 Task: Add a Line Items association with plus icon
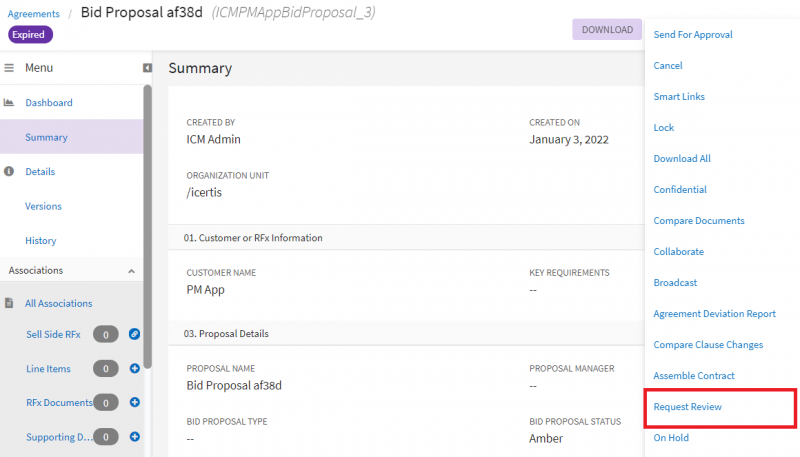tap(135, 368)
